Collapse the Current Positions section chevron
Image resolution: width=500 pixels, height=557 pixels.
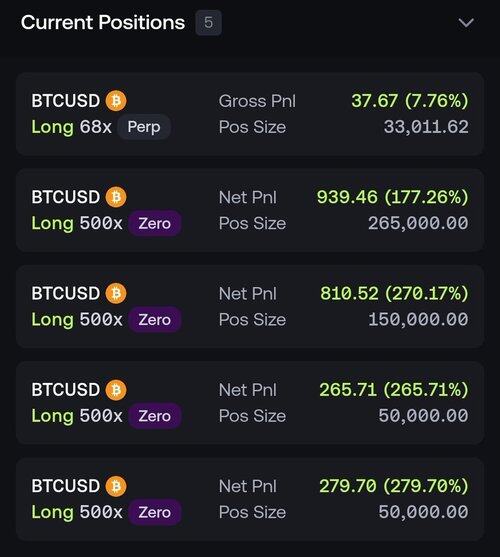(x=466, y=23)
